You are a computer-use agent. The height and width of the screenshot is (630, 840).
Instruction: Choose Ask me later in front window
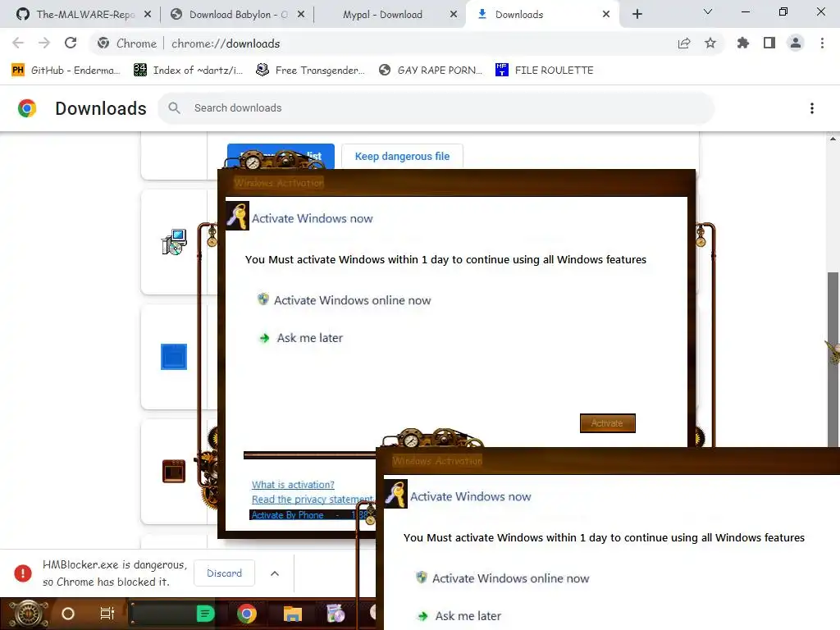(x=459, y=616)
